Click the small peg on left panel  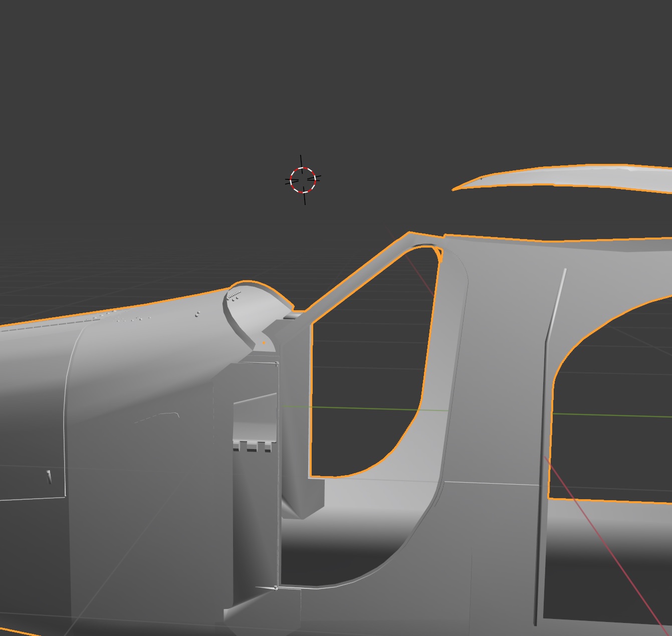click(x=49, y=477)
